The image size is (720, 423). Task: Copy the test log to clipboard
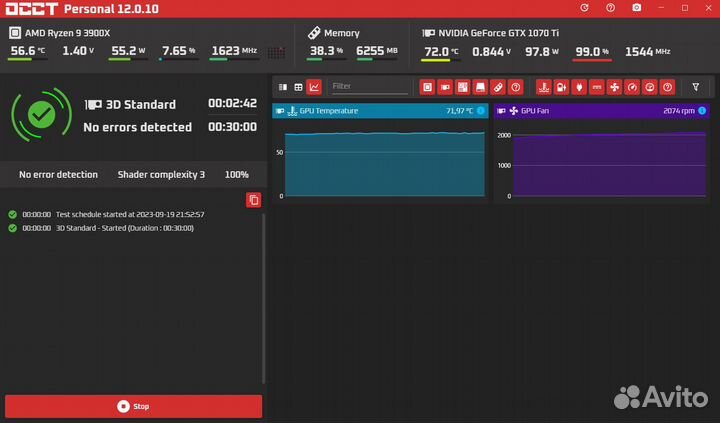254,200
